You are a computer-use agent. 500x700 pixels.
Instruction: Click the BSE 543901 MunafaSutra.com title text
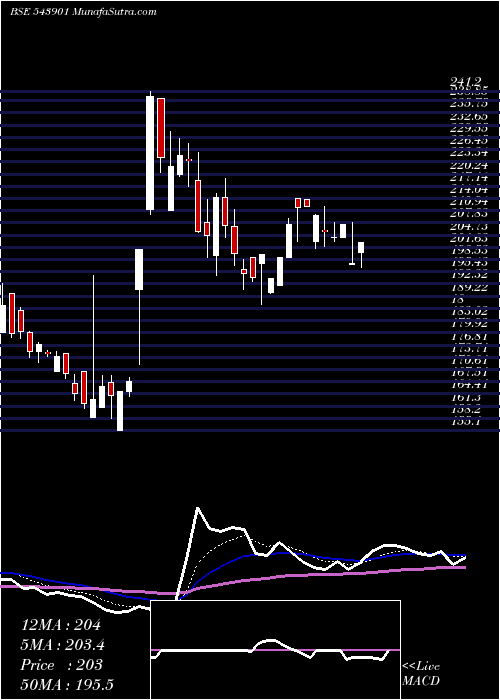(x=83, y=12)
